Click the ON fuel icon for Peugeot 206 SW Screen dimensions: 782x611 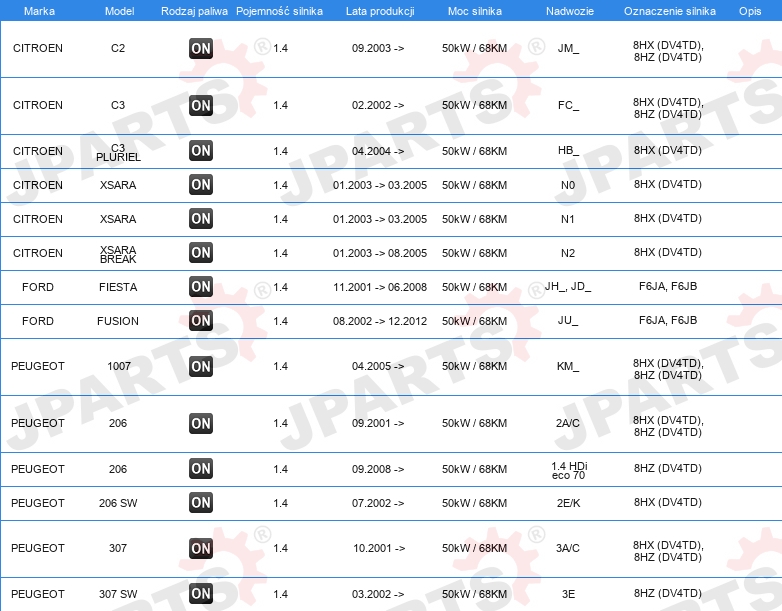[x=201, y=503]
